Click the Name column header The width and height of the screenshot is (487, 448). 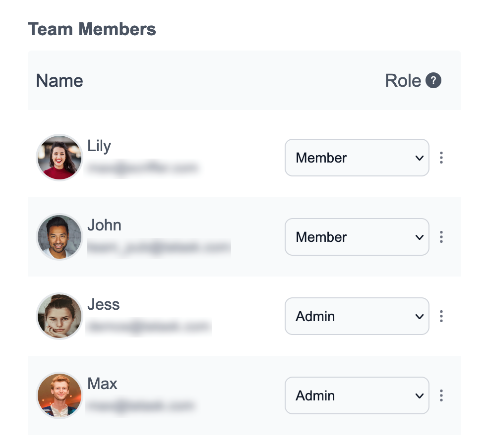(x=60, y=80)
